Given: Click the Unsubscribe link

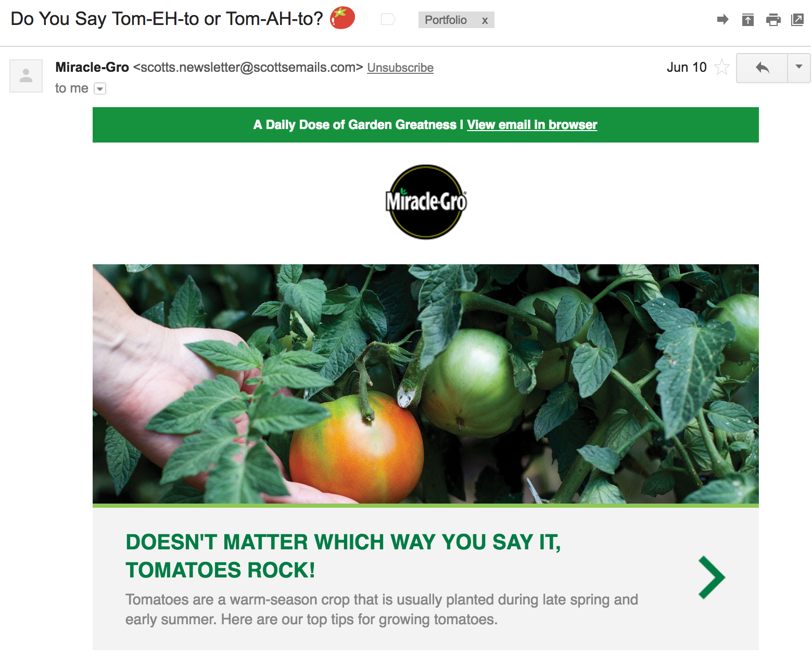Looking at the screenshot, I should click(400, 68).
